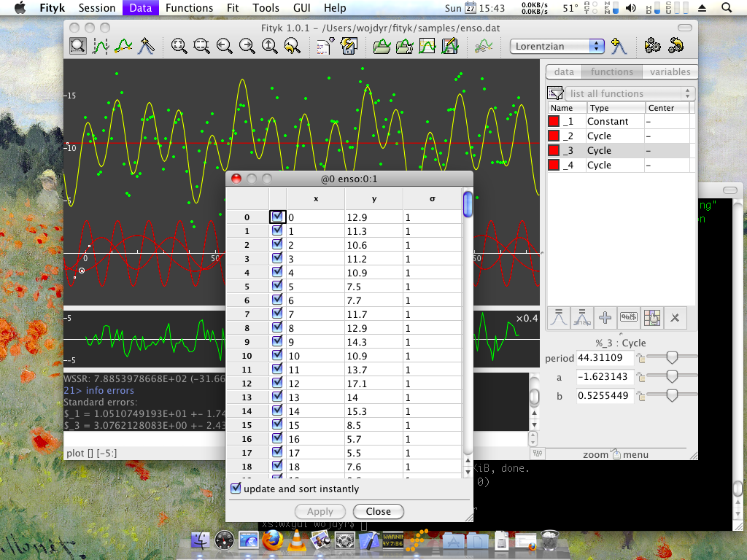
Task: Click the y cell containing 17.1
Action: (x=374, y=384)
